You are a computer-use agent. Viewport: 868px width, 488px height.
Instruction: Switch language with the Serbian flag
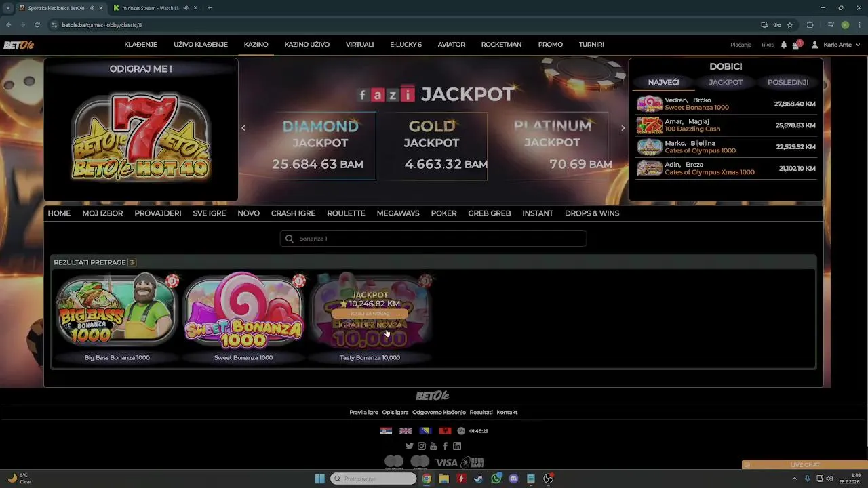(x=386, y=431)
